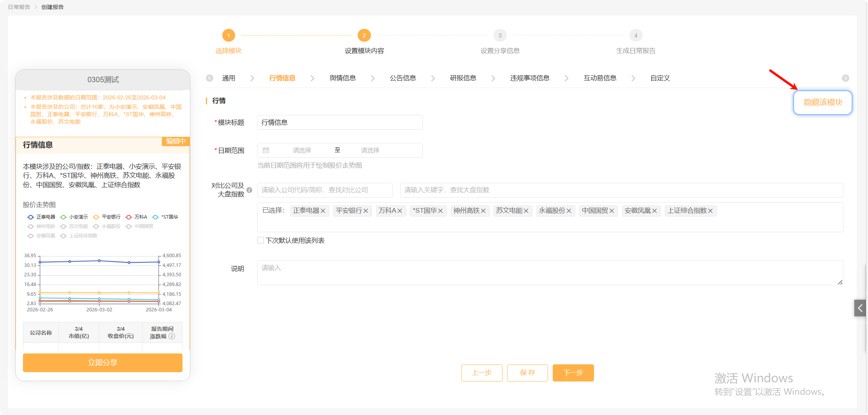Switch to the 通用 tab
The width and height of the screenshot is (868, 415).
click(228, 78)
